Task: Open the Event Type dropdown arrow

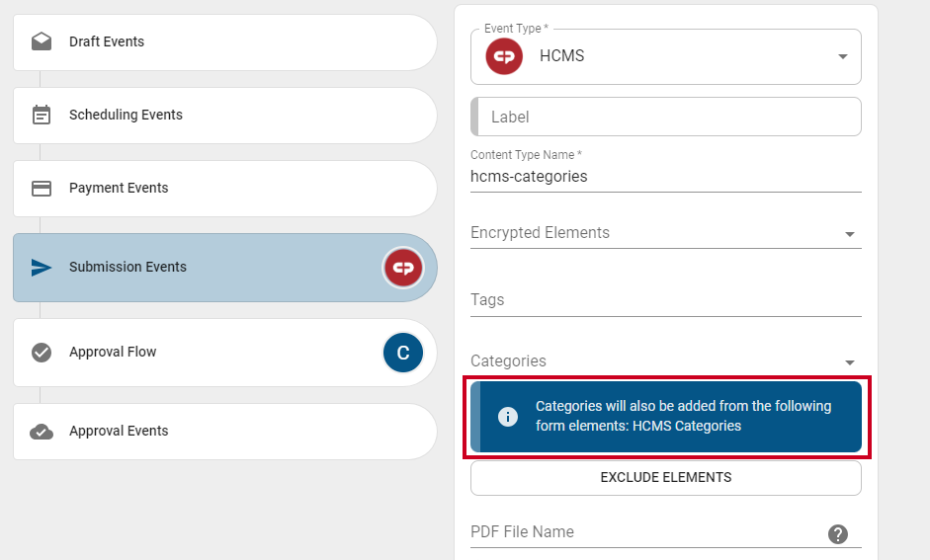Action: 842,56
